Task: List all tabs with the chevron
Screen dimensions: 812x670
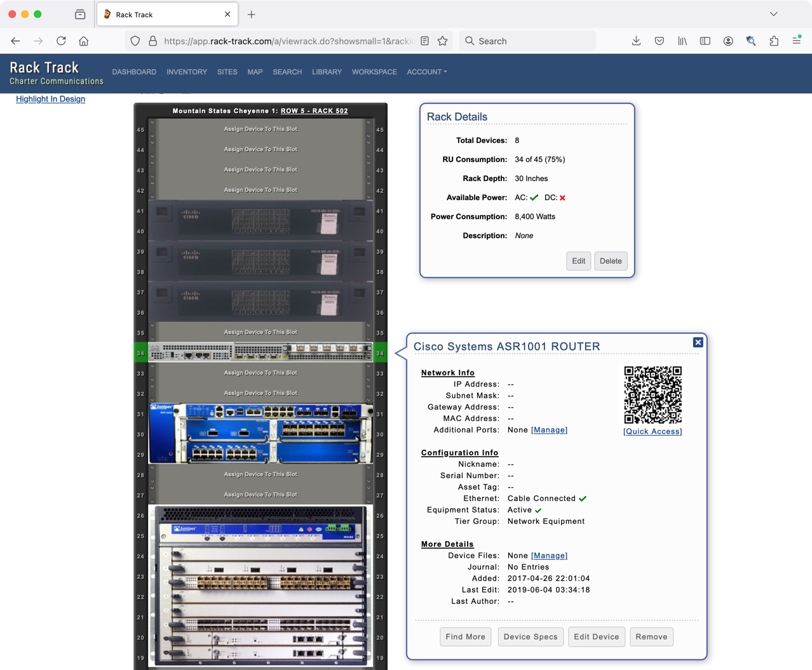Action: tap(773, 14)
